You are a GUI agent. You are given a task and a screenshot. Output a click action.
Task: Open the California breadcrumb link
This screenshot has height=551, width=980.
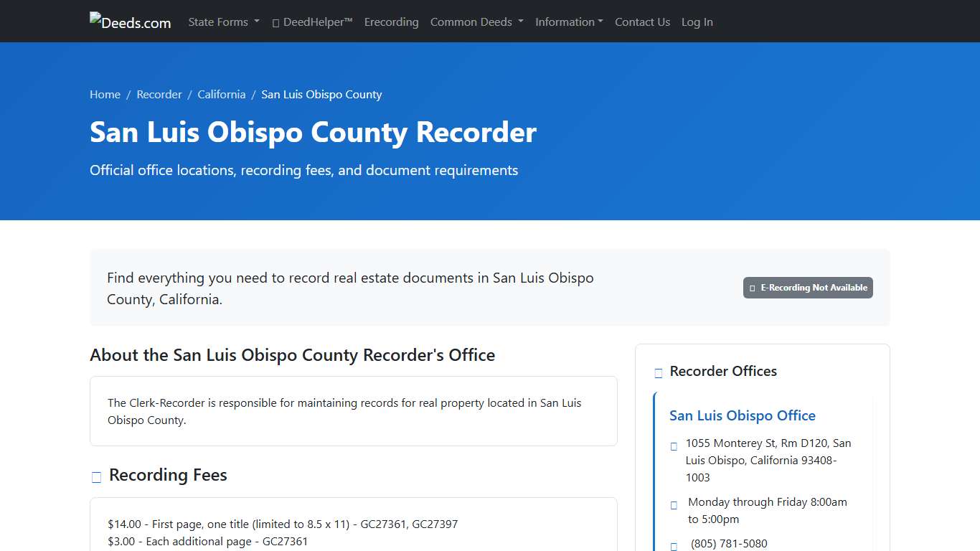[222, 94]
